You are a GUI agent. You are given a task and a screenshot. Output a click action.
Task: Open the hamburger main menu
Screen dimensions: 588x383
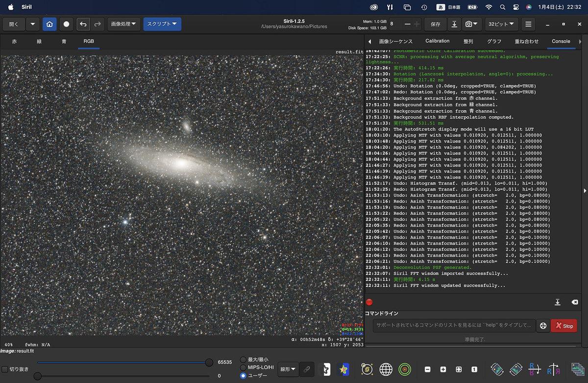coord(528,24)
